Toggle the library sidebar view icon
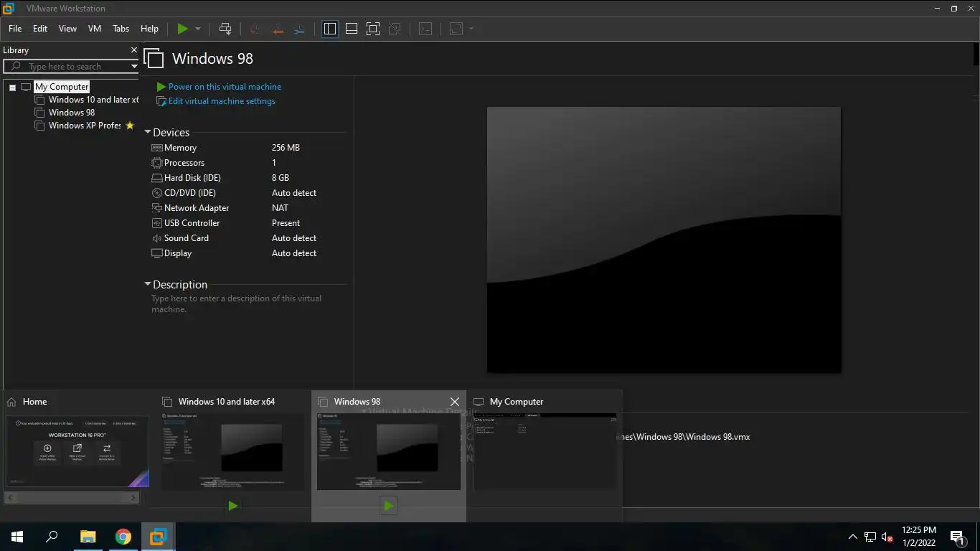The image size is (980, 551). pyautogui.click(x=330, y=29)
